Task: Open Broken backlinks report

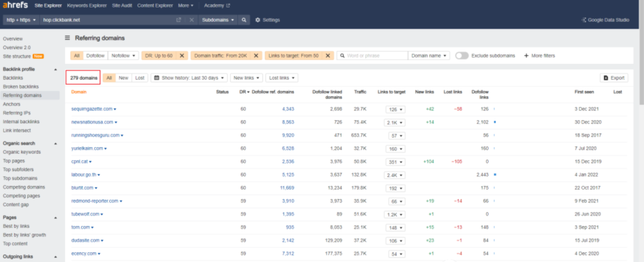Action: [x=21, y=87]
